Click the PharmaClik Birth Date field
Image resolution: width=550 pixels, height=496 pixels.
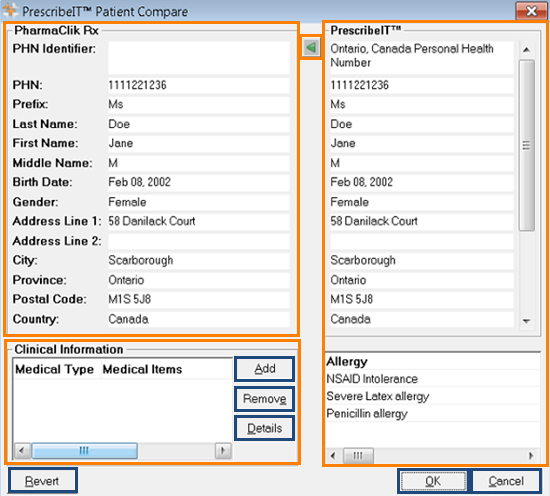pos(199,182)
